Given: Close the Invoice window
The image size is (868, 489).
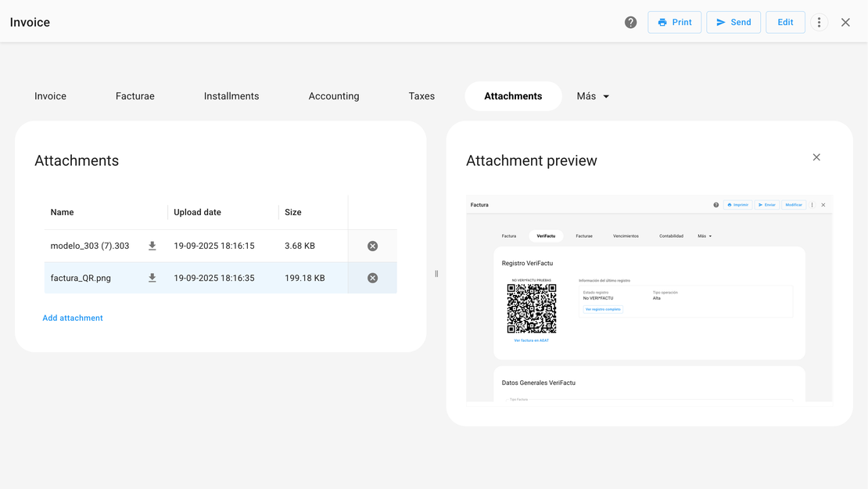Looking at the screenshot, I should coord(845,23).
